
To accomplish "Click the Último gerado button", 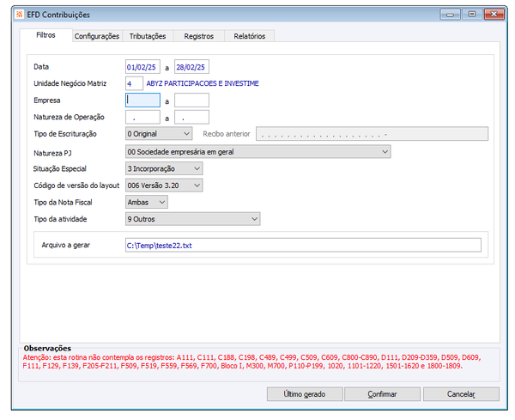I will 305,394.
